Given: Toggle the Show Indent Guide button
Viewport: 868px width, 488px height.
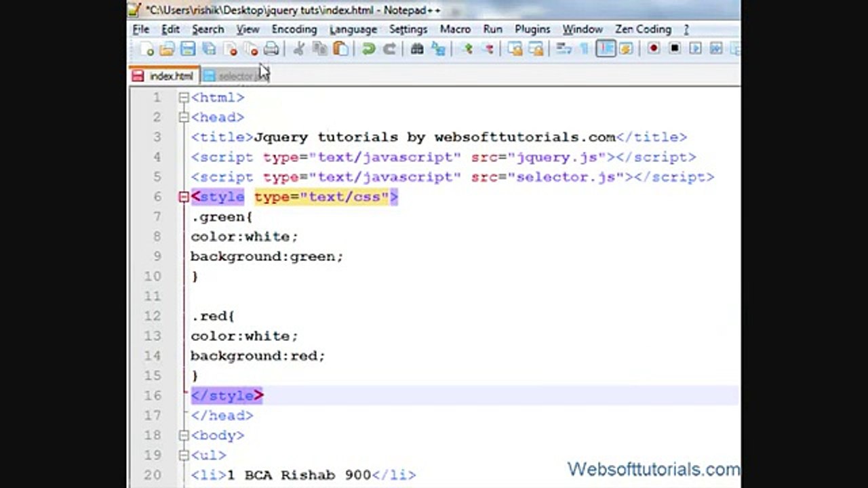Looking at the screenshot, I should pos(606,49).
